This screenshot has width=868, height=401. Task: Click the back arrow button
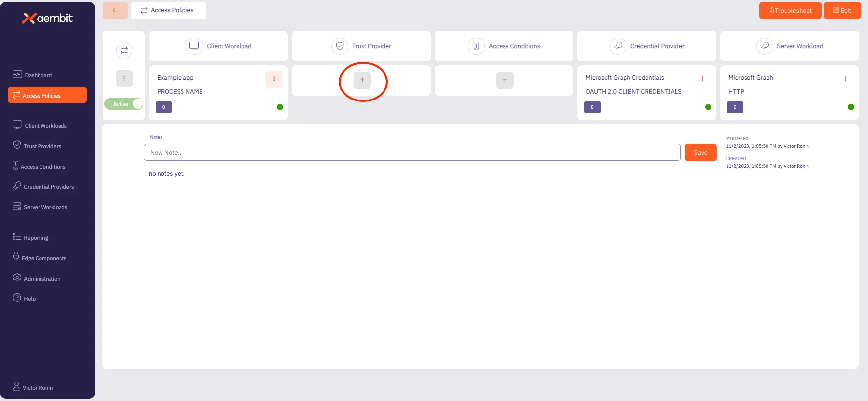(115, 10)
